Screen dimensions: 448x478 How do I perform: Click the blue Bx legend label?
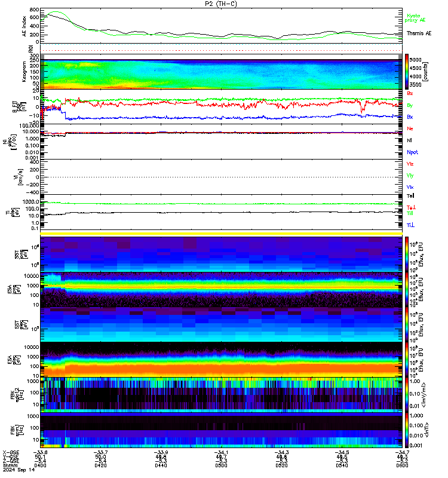click(x=410, y=117)
